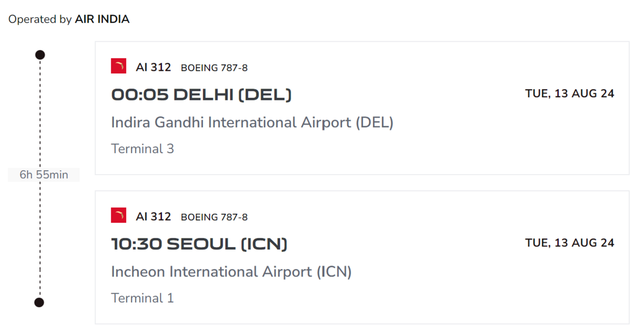The height and width of the screenshot is (333, 644).
Task: Select the top timeline departure dot
Action: tap(40, 55)
